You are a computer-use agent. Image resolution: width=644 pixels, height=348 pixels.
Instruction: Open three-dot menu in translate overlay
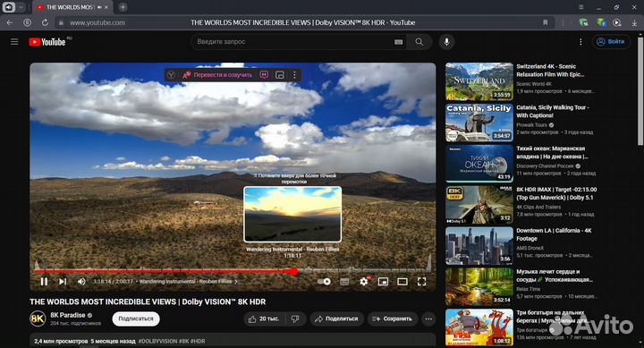pos(294,75)
